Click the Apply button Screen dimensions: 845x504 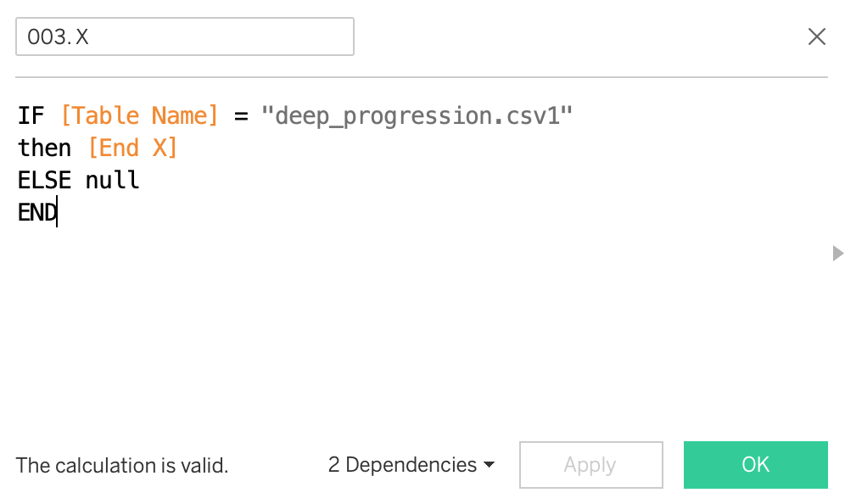(x=590, y=465)
